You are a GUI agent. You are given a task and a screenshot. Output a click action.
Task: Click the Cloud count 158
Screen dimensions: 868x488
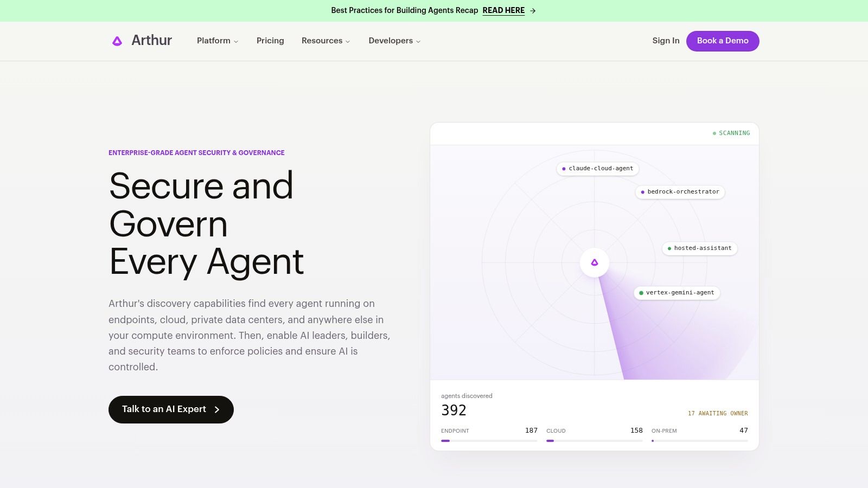pyautogui.click(x=636, y=431)
